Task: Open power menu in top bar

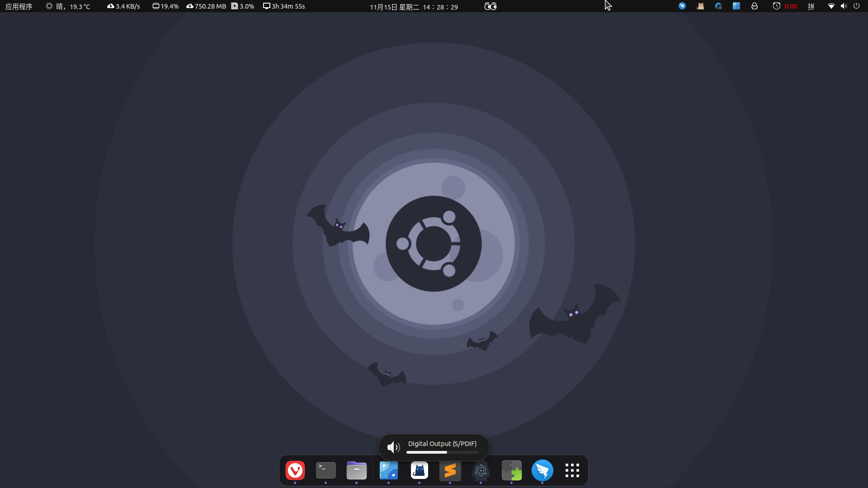Action: pyautogui.click(x=856, y=6)
